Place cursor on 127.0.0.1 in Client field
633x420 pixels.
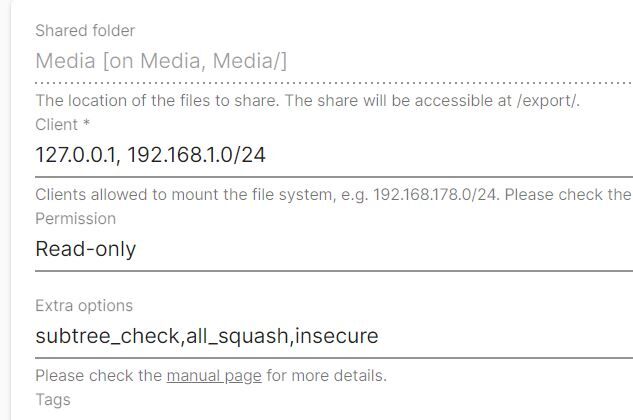coord(77,155)
